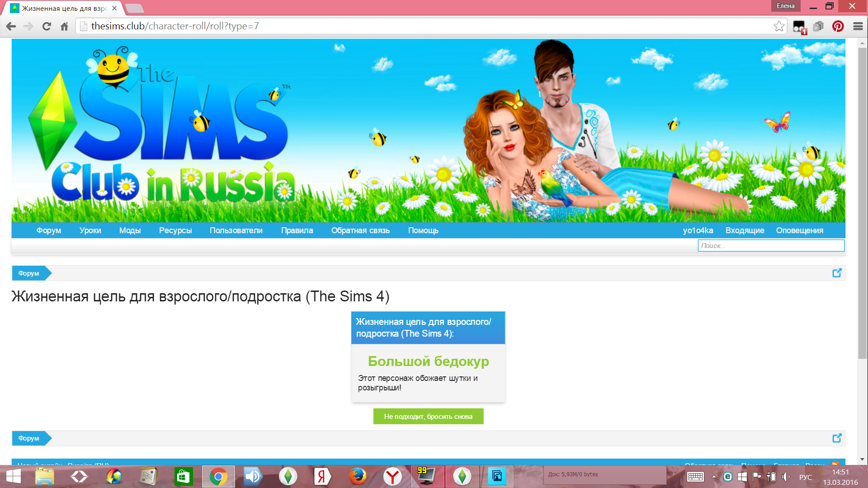Open the touch keyboard tray icon
The width and height of the screenshot is (868, 488).
pyautogui.click(x=695, y=477)
